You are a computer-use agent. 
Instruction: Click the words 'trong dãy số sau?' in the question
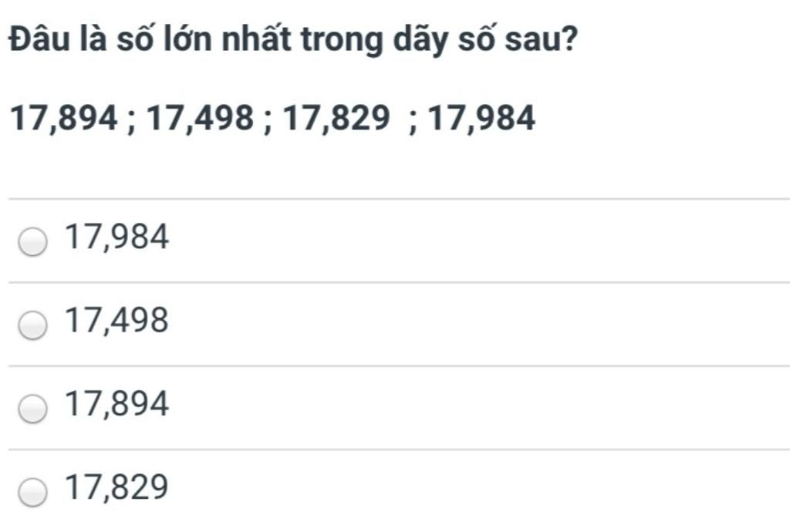(x=439, y=40)
